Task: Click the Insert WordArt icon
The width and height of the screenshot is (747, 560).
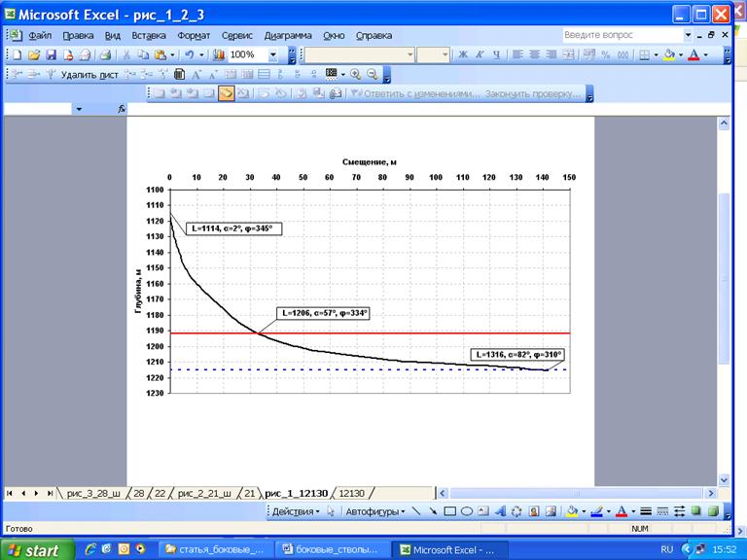Action: 500,510
